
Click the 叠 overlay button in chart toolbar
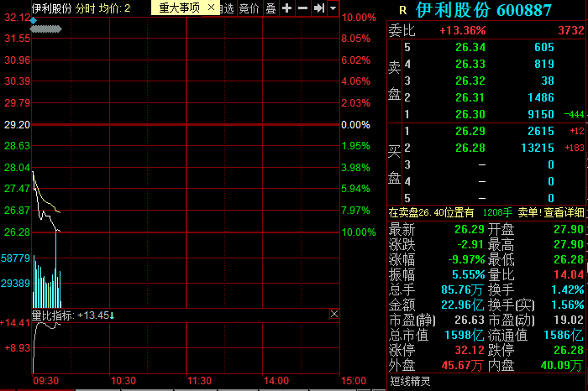pos(270,8)
